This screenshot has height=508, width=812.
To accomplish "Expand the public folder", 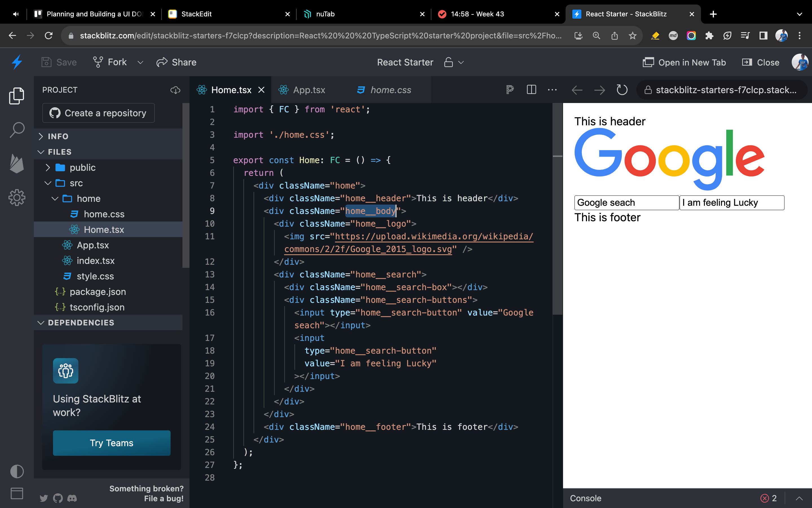I will click(x=108, y=167).
